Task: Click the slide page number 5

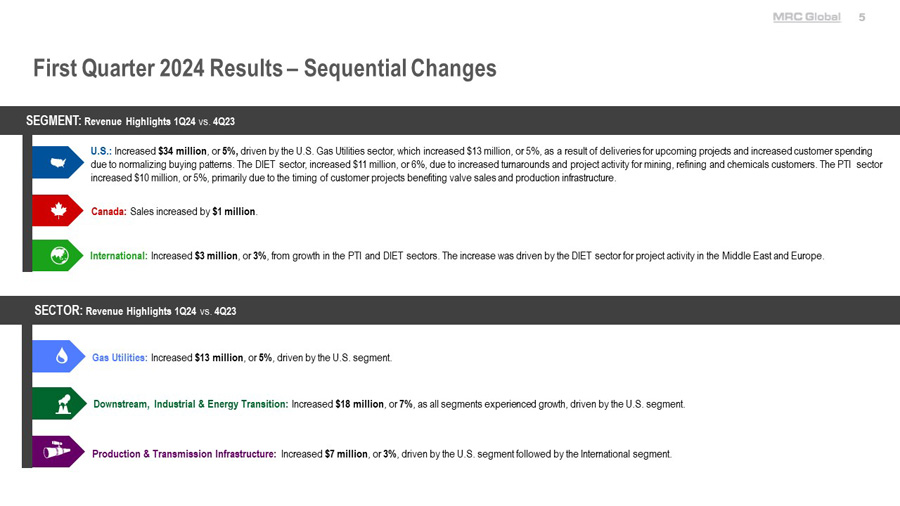Action: (x=862, y=17)
